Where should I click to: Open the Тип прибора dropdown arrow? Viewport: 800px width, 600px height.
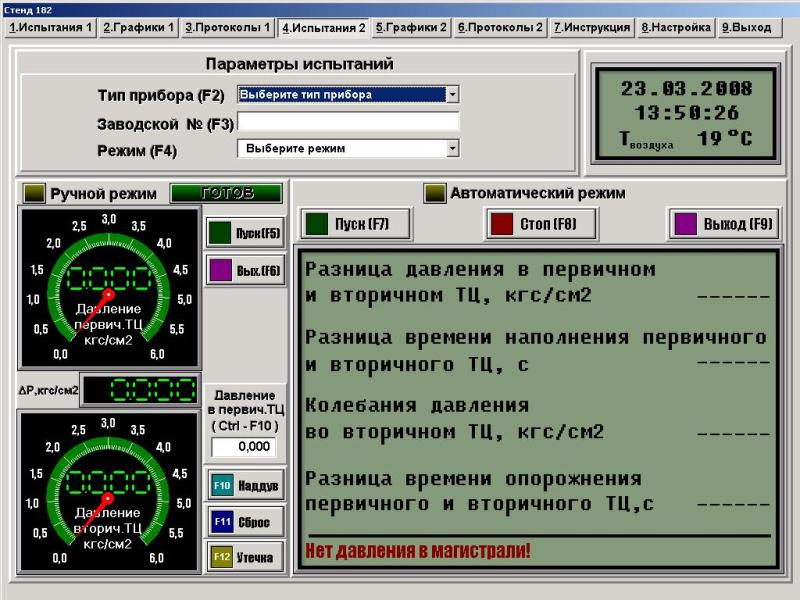(x=453, y=95)
